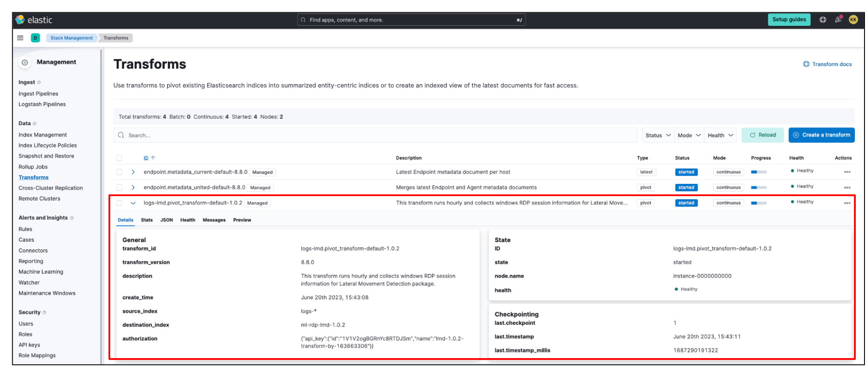Click the Elastic logo
This screenshot has width=868, height=380.
click(x=34, y=20)
